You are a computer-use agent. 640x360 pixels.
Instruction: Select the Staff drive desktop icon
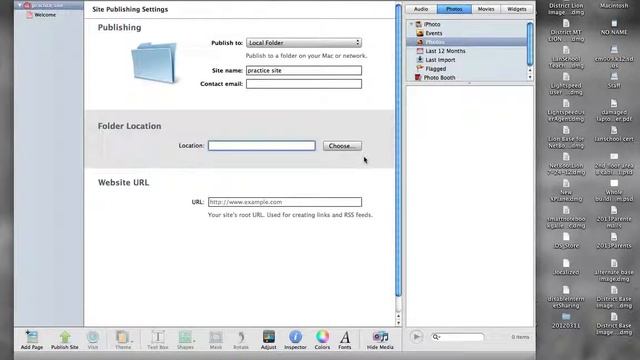pos(614,80)
